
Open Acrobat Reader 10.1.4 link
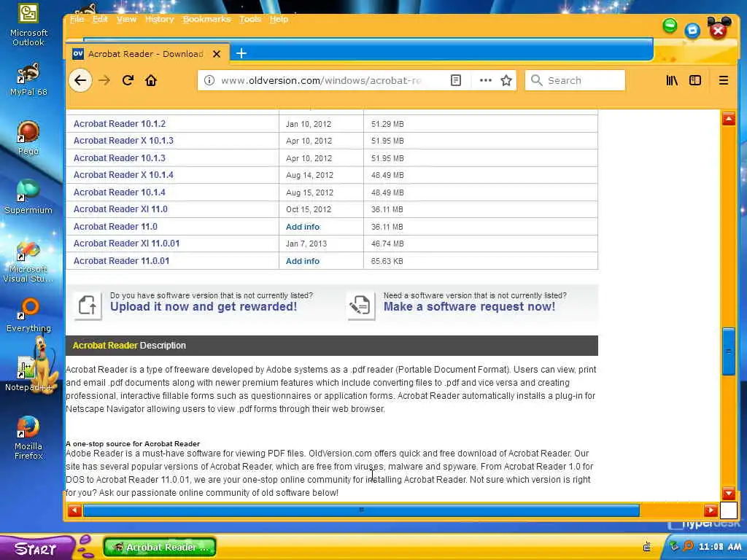(x=120, y=192)
